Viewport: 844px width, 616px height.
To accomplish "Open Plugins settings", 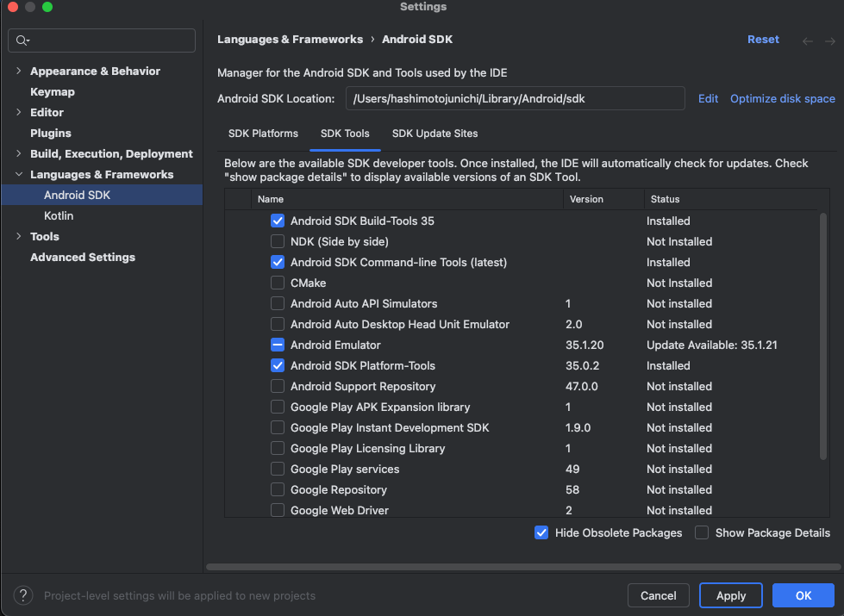I will (x=51, y=133).
